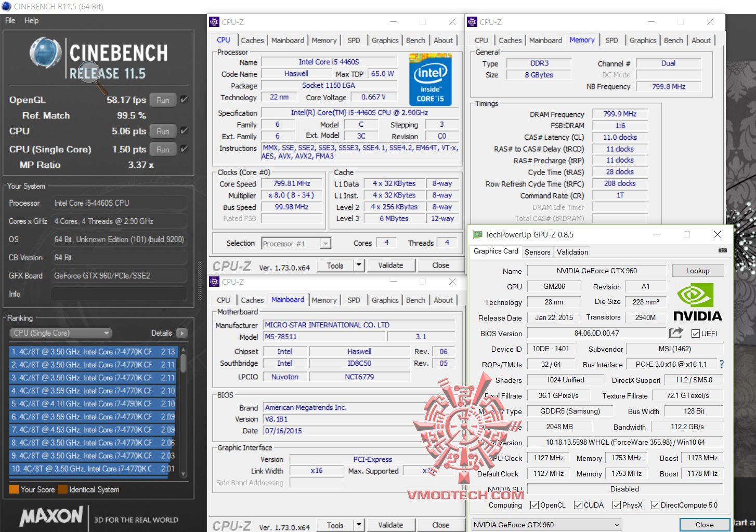
Task: Click the Info field in Your System
Action: [x=120, y=294]
